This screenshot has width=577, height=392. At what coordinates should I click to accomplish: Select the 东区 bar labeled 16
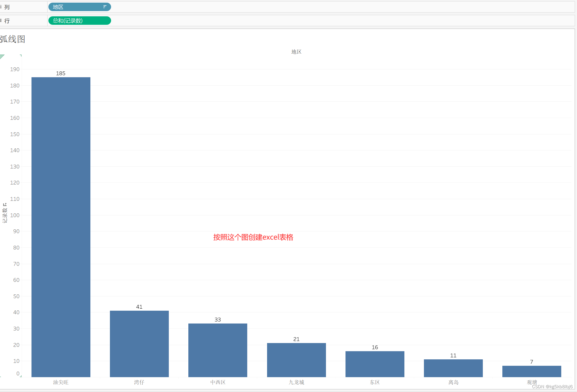point(375,364)
